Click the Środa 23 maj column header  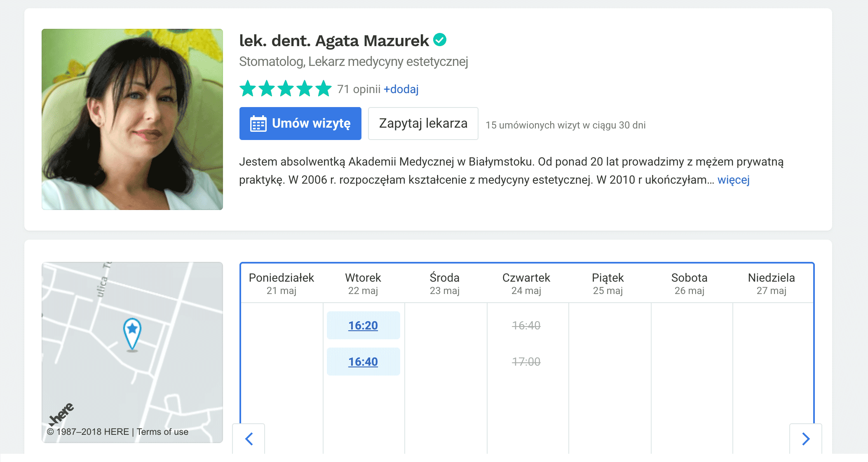tap(445, 284)
